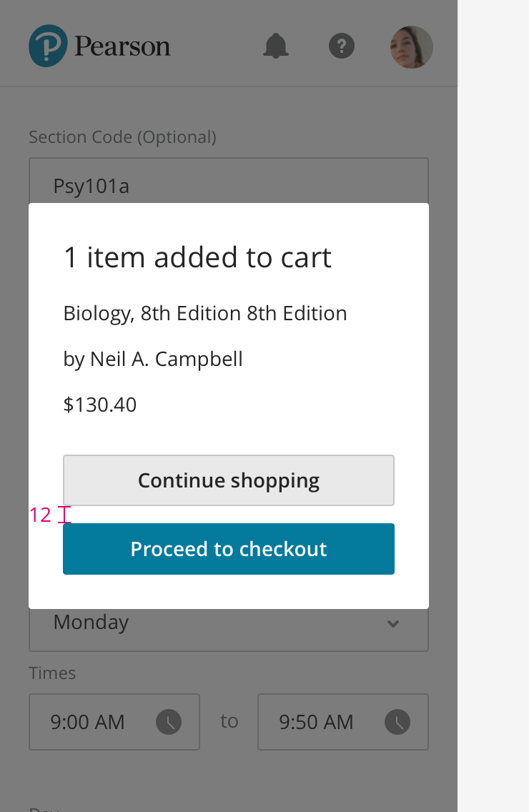The width and height of the screenshot is (529, 812).
Task: Click the Pearson logo icon
Action: (x=48, y=46)
